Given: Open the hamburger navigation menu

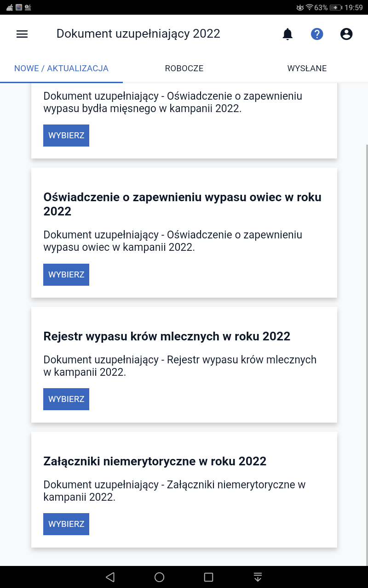Looking at the screenshot, I should tap(22, 34).
